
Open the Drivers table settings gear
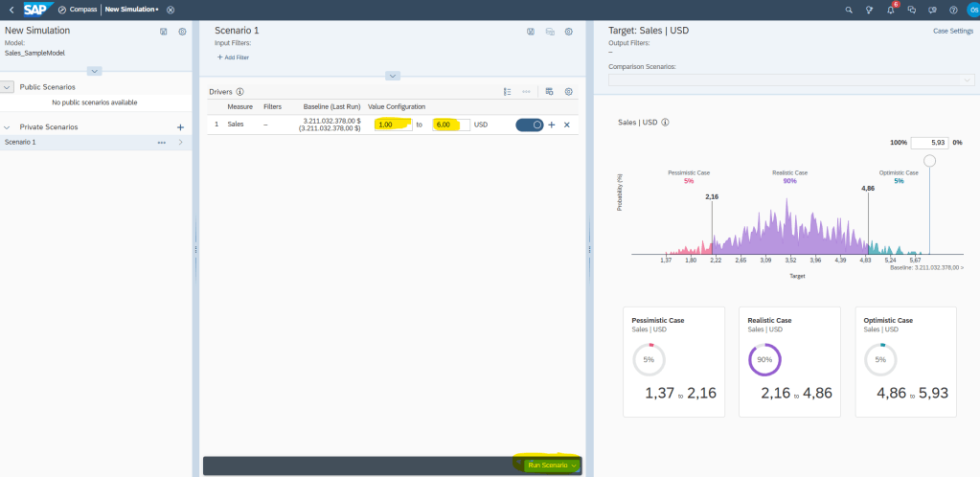pyautogui.click(x=568, y=92)
